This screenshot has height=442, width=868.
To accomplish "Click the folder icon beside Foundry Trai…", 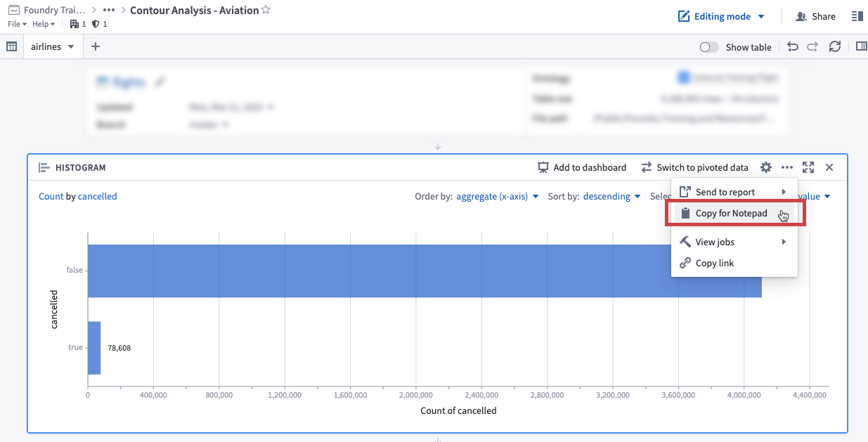I will 13,11.
